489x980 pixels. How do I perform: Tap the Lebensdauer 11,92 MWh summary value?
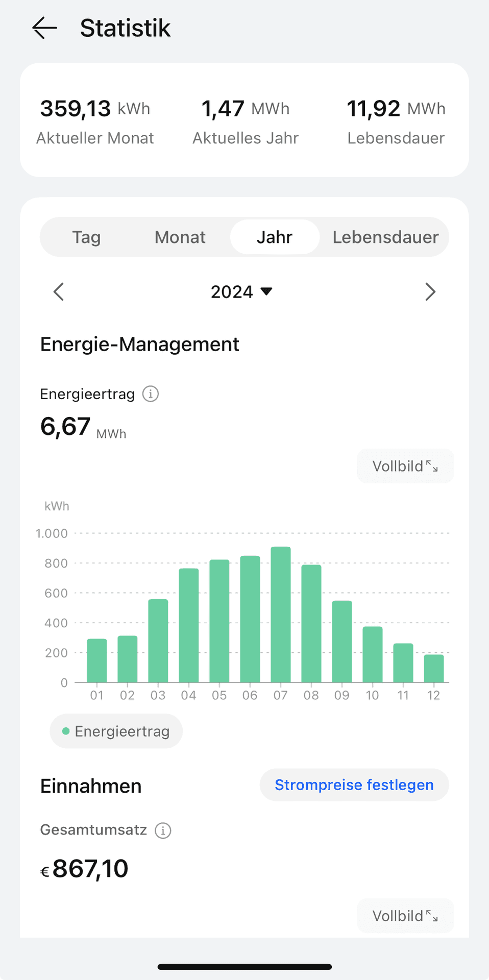tap(396, 109)
